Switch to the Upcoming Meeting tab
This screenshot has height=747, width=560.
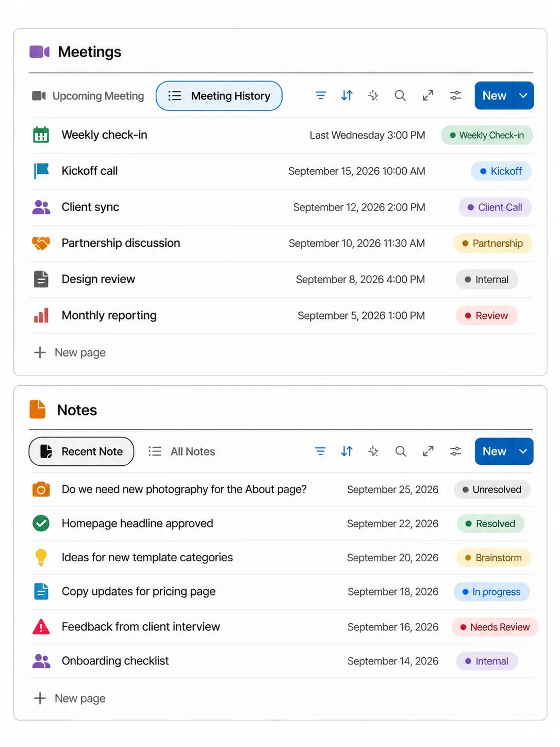click(x=88, y=96)
